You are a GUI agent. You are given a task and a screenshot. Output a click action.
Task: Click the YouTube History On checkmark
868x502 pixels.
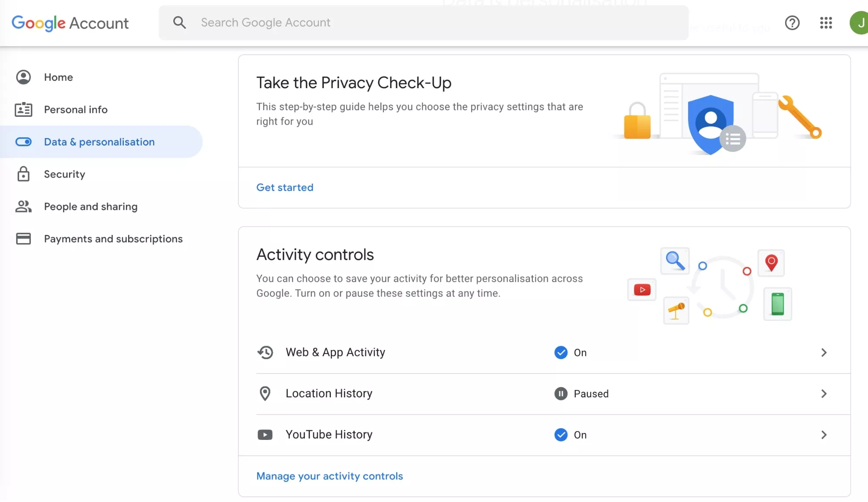click(x=561, y=435)
